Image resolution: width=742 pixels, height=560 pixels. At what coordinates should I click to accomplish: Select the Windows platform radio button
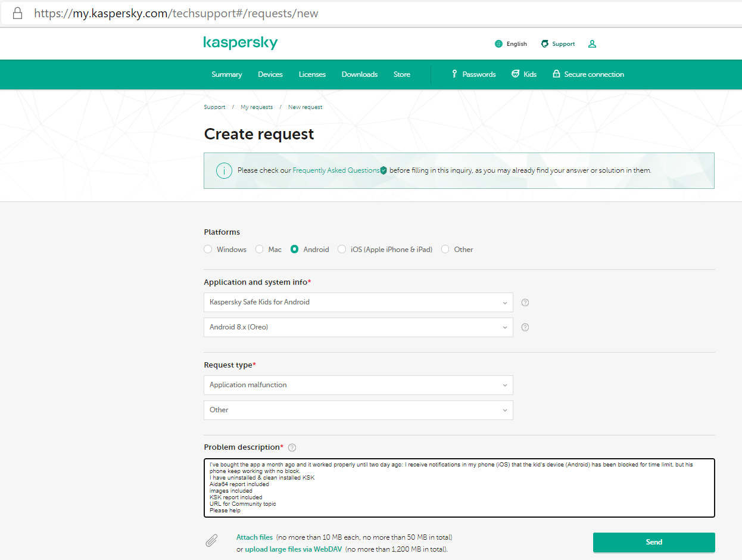tap(208, 249)
